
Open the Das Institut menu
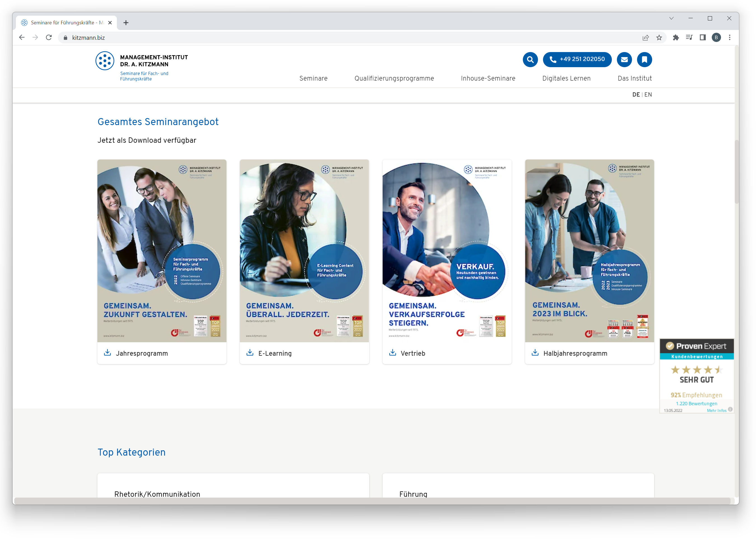(x=635, y=78)
